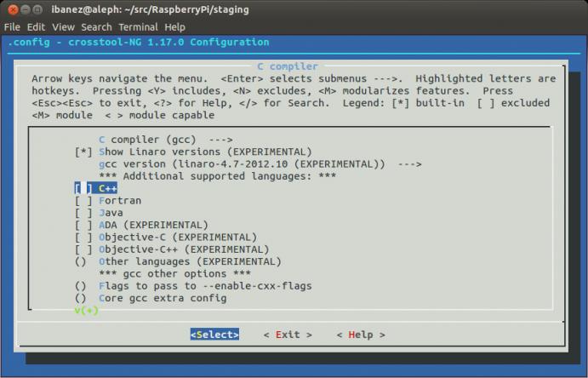Screen dimensions: 588x378
Task: Open the Edit menu
Action: [x=36, y=27]
